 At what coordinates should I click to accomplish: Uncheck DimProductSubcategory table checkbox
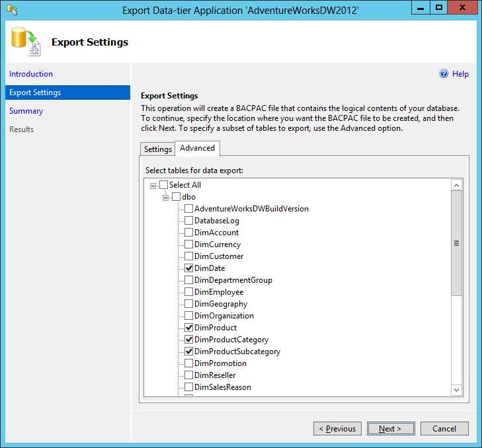click(188, 352)
